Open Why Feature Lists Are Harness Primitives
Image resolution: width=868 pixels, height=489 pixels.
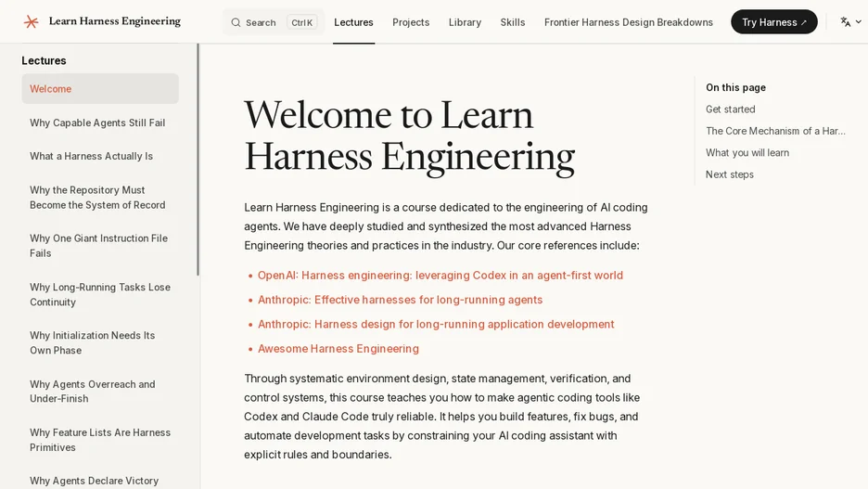point(100,440)
